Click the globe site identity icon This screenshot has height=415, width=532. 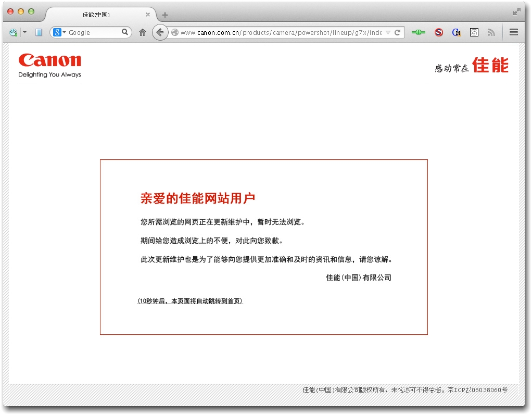175,32
